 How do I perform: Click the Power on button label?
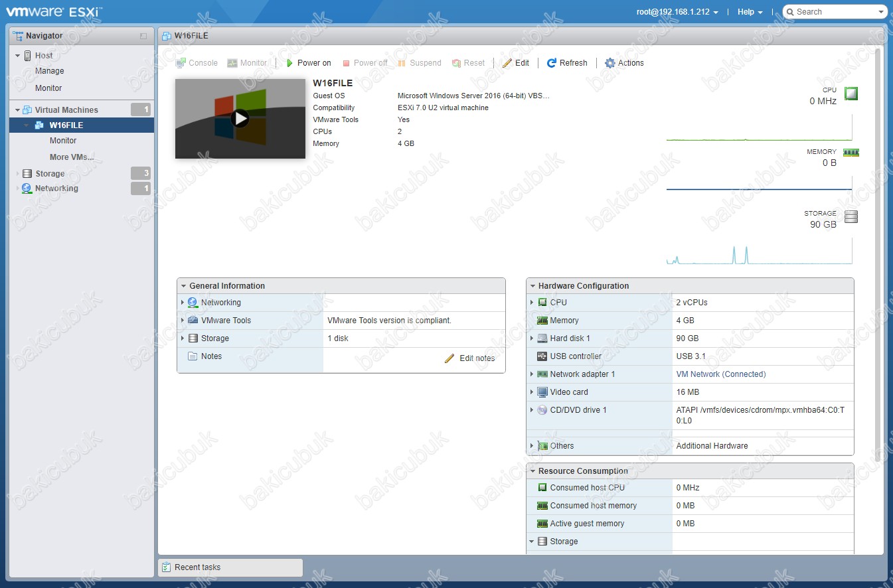tap(314, 63)
